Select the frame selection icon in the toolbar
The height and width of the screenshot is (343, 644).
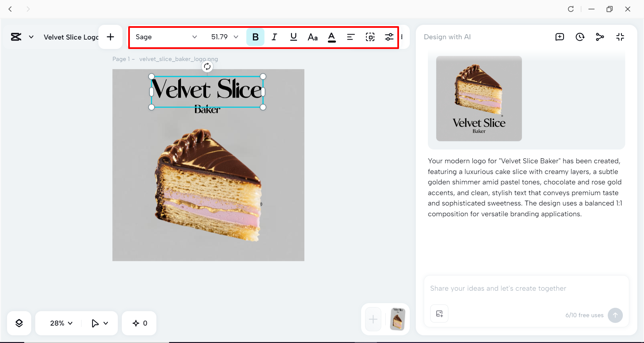tap(370, 37)
